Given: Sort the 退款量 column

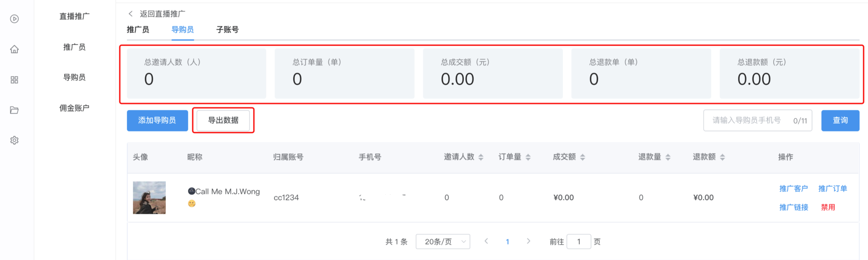Looking at the screenshot, I should coord(668,157).
